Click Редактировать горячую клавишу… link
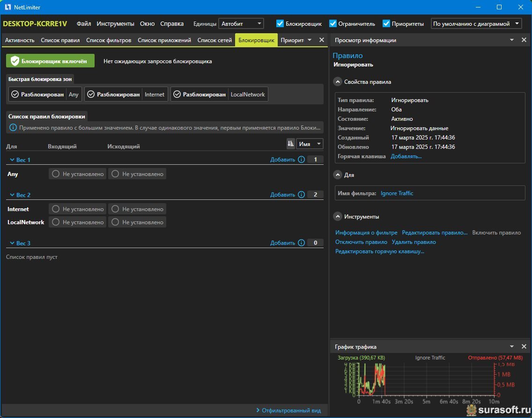This screenshot has width=532, height=418. [380, 251]
